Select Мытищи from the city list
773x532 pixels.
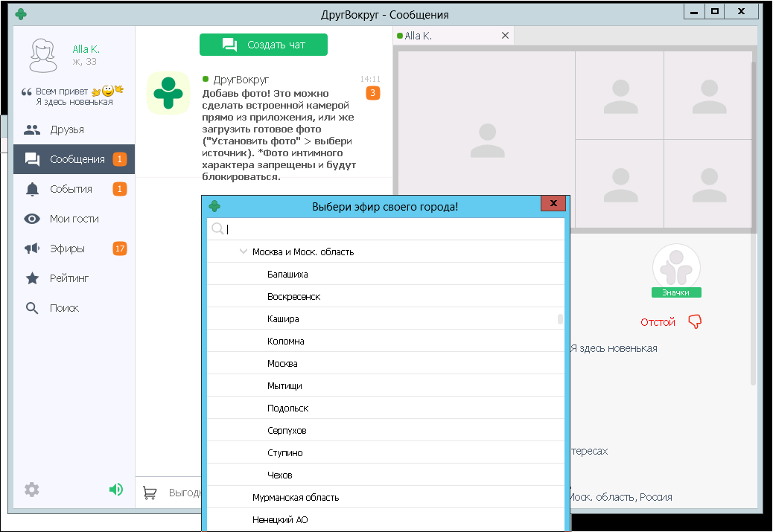coord(386,385)
